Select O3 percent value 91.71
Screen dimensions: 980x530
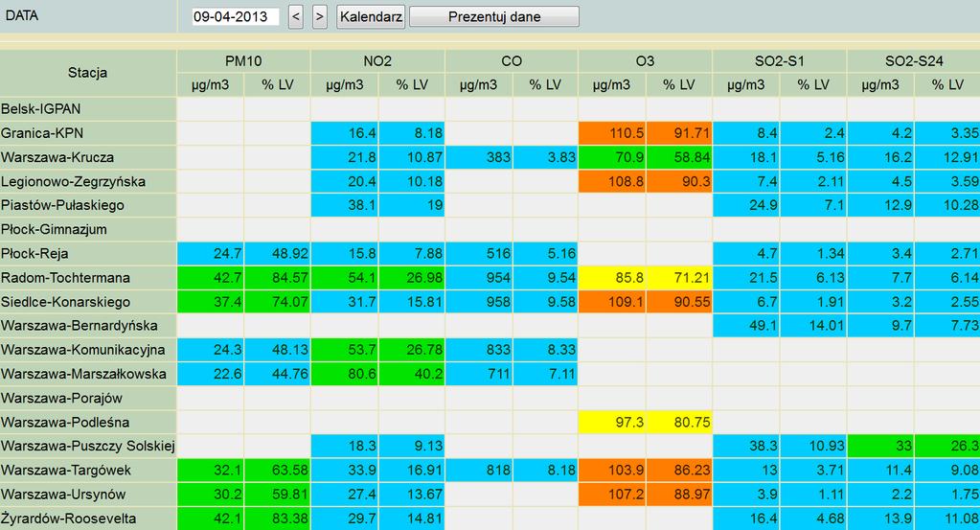[x=679, y=133]
